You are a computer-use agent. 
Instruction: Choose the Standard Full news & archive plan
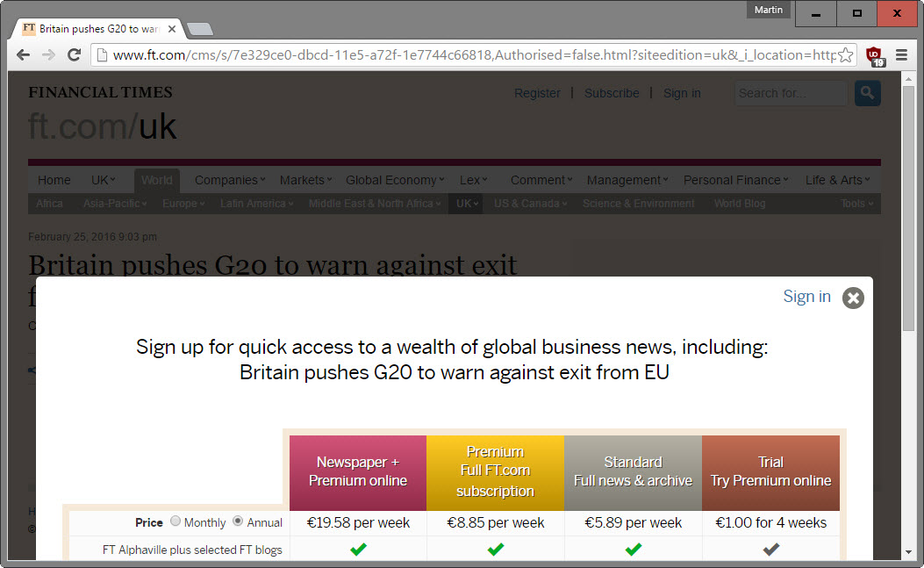pos(633,472)
